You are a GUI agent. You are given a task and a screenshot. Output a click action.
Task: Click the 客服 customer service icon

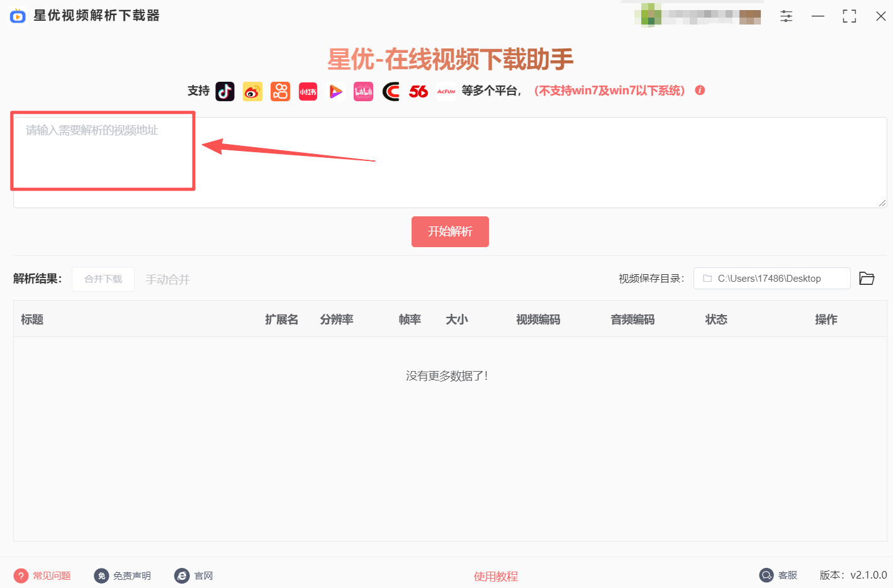[x=767, y=575]
